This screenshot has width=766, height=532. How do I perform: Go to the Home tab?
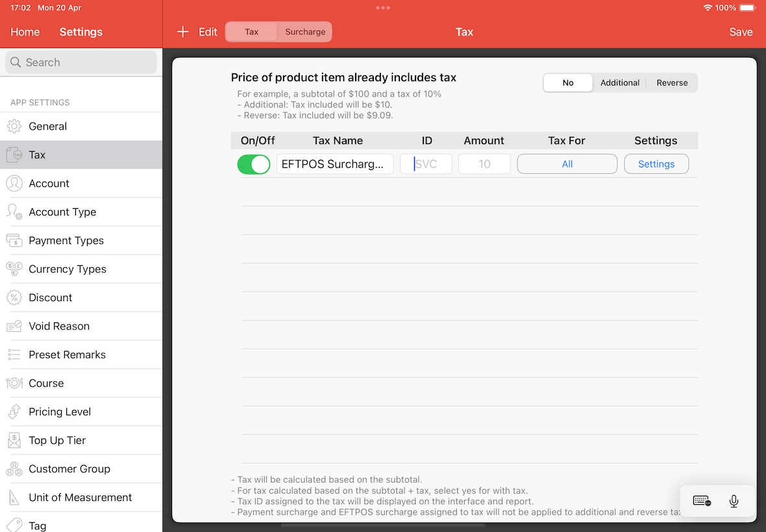point(25,32)
